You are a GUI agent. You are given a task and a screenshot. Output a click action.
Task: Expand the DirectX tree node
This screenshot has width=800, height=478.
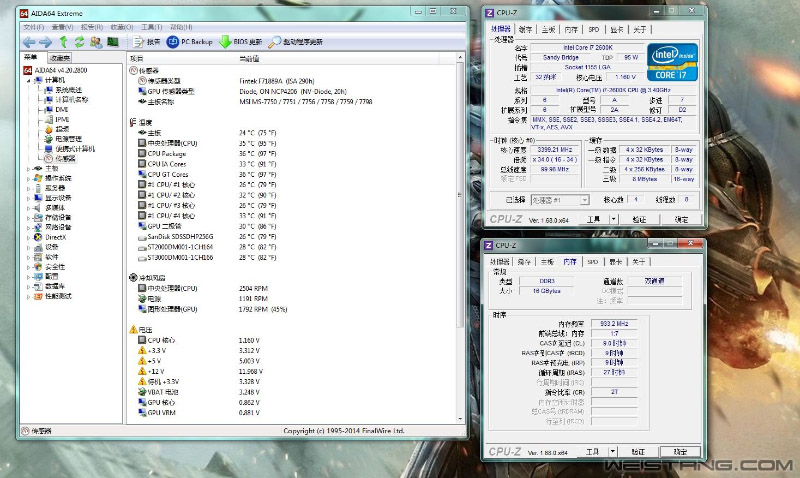click(x=29, y=237)
